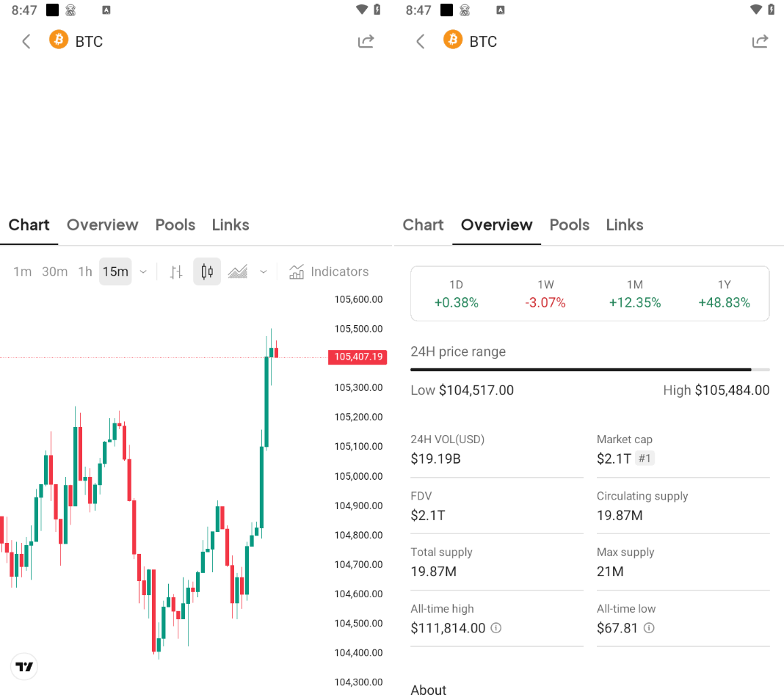Open Chart tab on right screen
Screen dimensions: 784x697
pyautogui.click(x=423, y=225)
